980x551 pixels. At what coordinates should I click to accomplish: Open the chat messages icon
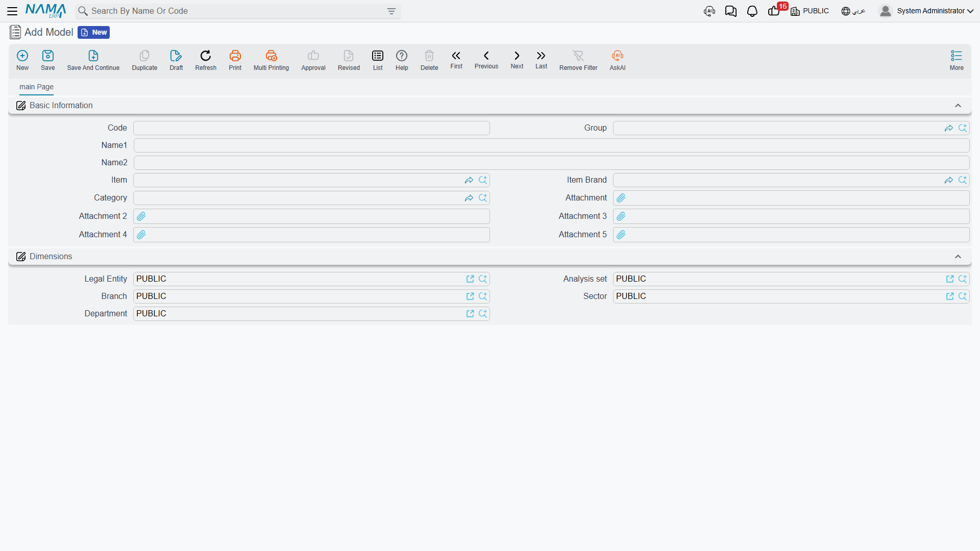pos(731,11)
